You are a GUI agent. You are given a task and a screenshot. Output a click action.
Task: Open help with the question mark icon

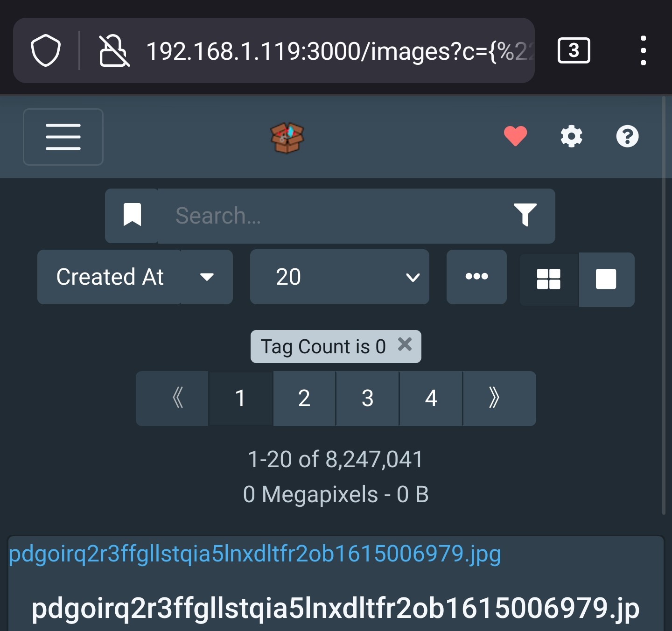pyautogui.click(x=627, y=136)
